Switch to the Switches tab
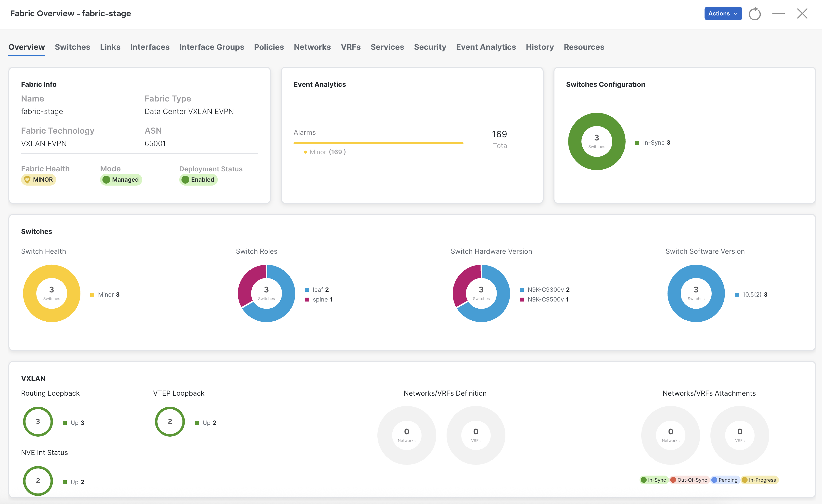This screenshot has height=504, width=822. pos(72,47)
